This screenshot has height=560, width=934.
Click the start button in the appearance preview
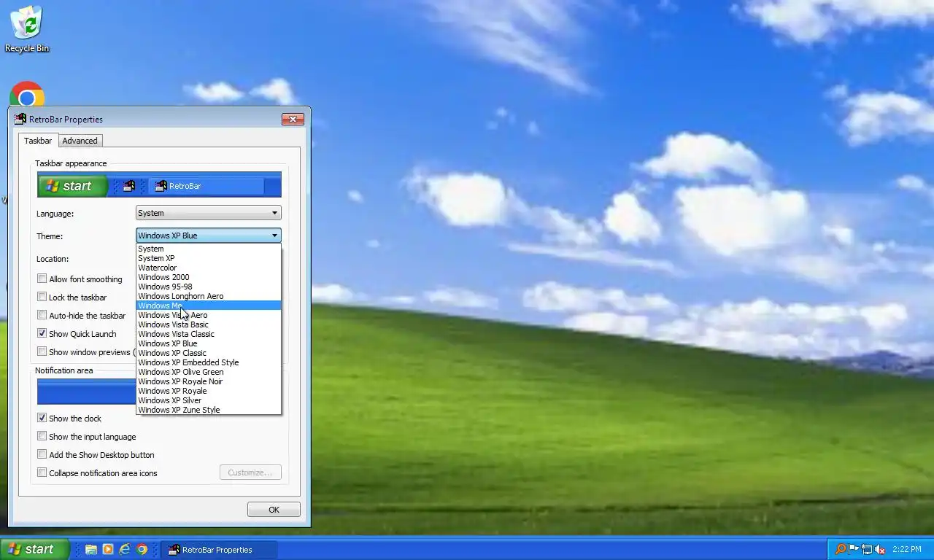(x=72, y=186)
